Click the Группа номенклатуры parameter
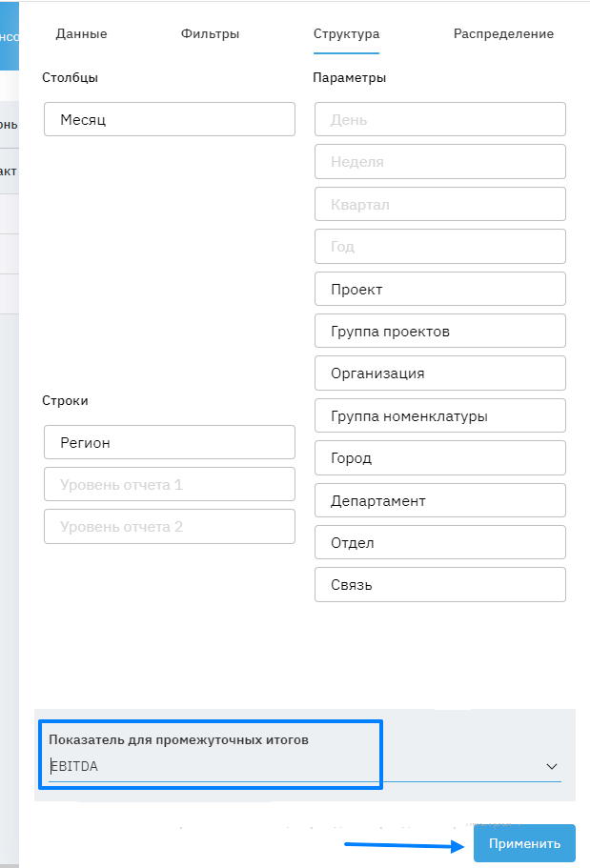This screenshot has height=868, width=590. pyautogui.click(x=440, y=416)
